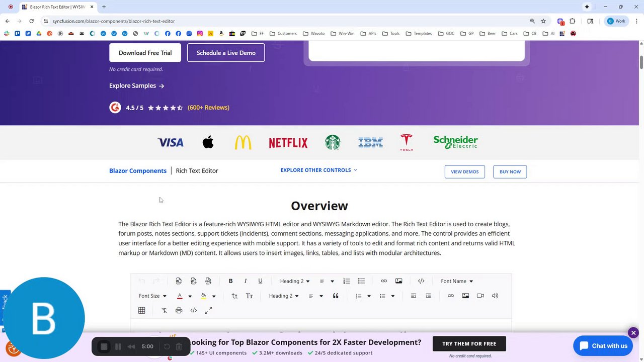Viewport: 644px width, 362px height.
Task: Open the Customers bookmarks folder
Action: tap(283, 34)
